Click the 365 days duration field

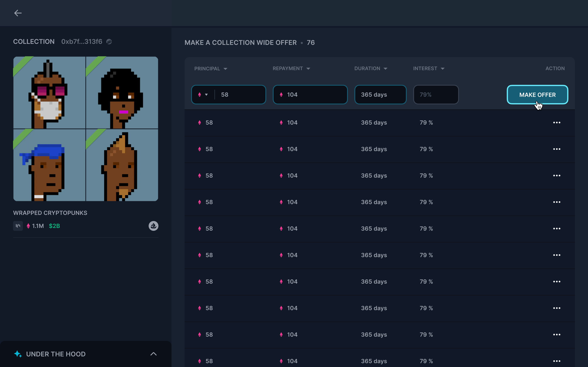(x=380, y=95)
